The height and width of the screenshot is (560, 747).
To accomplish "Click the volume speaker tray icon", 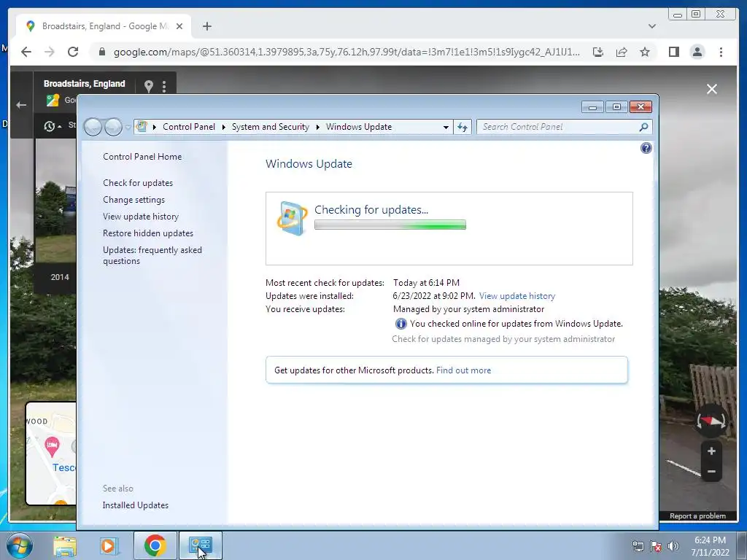I will tap(673, 546).
